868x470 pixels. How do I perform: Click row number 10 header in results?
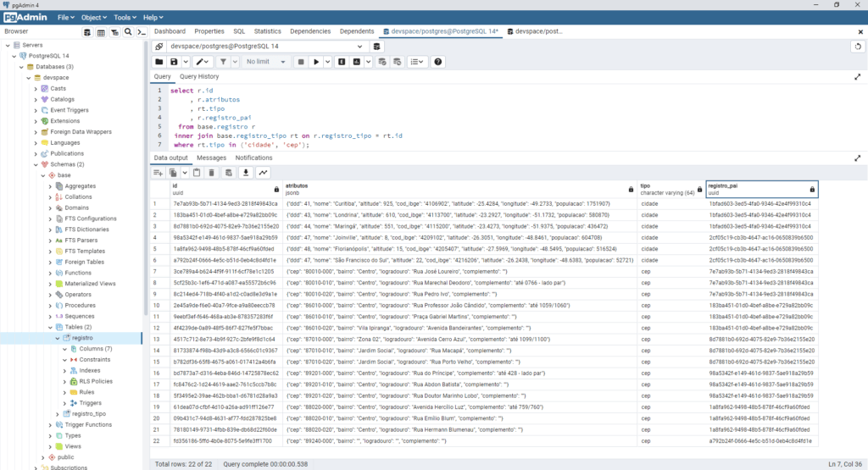click(157, 305)
